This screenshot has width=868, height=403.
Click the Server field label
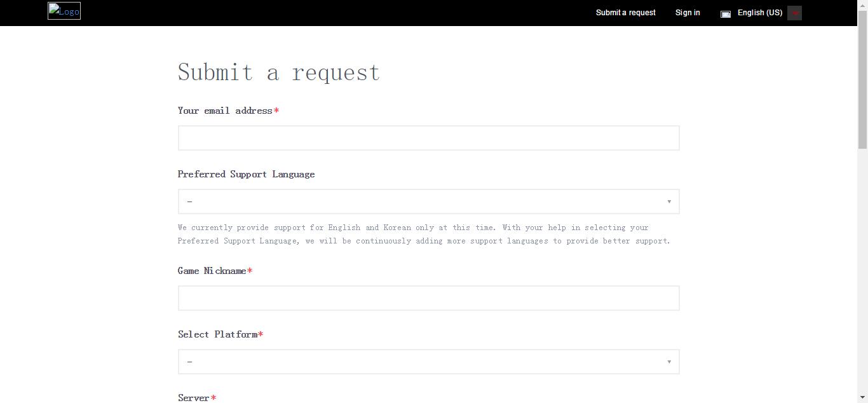click(194, 398)
